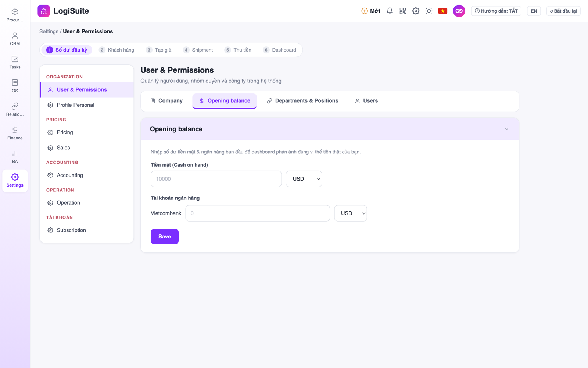
Task: Switch to the Company tab
Action: click(166, 101)
